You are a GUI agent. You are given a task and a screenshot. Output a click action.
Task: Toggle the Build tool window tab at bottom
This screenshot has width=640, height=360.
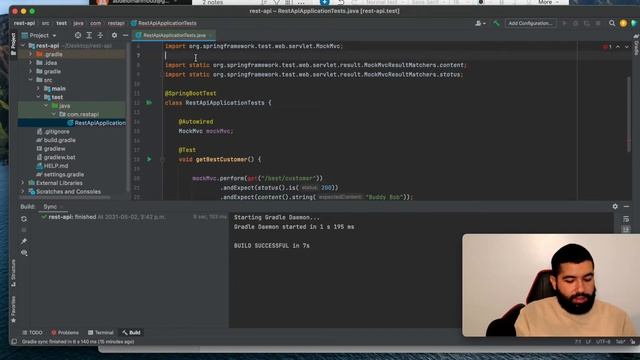point(131,333)
